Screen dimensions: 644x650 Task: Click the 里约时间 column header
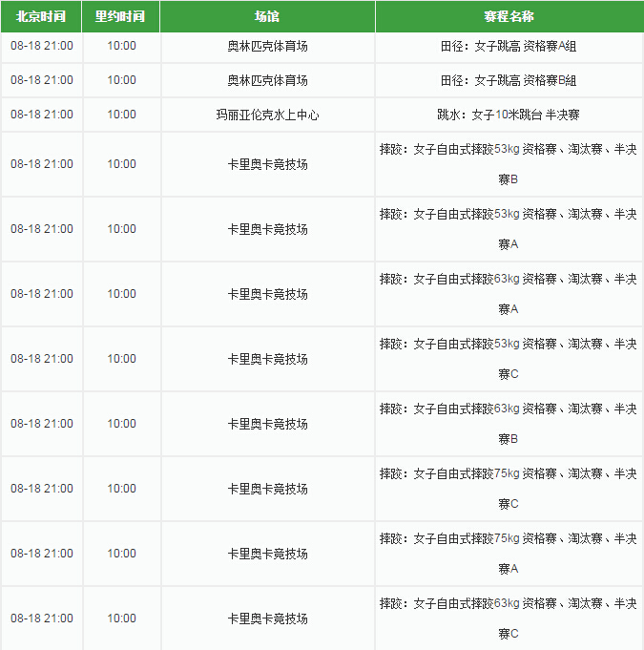(x=120, y=17)
